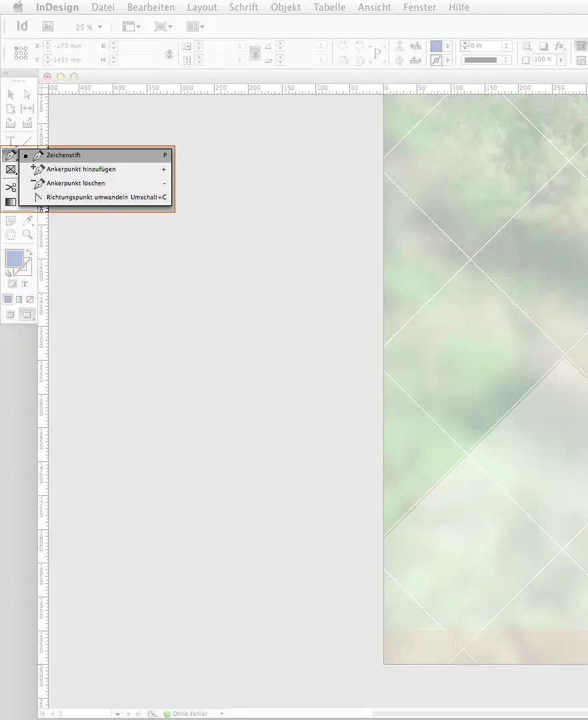Open the Objekt menu
Viewport: 588px width, 720px height.
tap(285, 7)
